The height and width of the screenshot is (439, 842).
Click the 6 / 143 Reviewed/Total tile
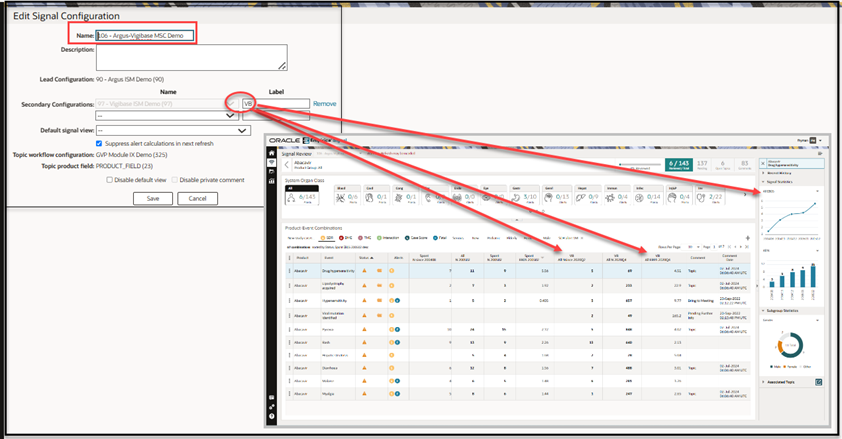(679, 165)
